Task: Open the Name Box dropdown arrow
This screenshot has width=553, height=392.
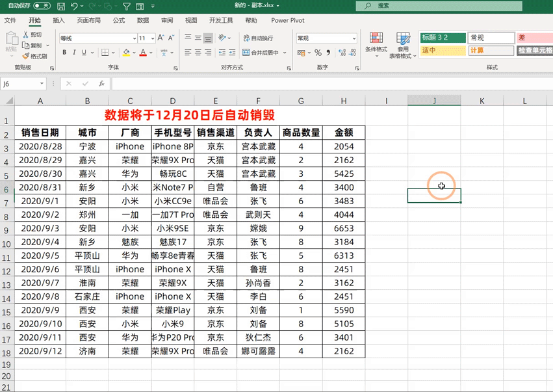Action: (x=42, y=84)
